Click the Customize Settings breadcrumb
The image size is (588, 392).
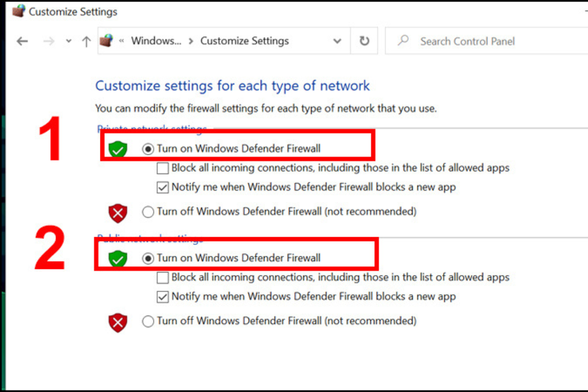tap(245, 41)
